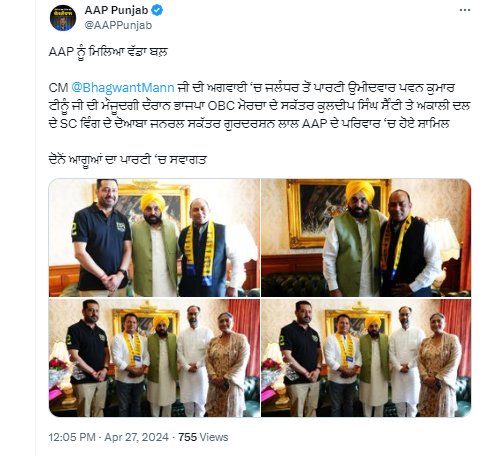Click the tweet's first Punjabi headline line

point(108,52)
